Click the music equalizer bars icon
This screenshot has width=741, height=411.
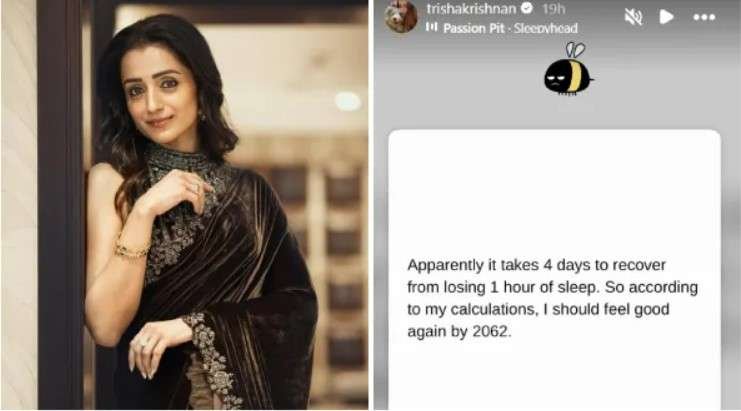(x=431, y=27)
